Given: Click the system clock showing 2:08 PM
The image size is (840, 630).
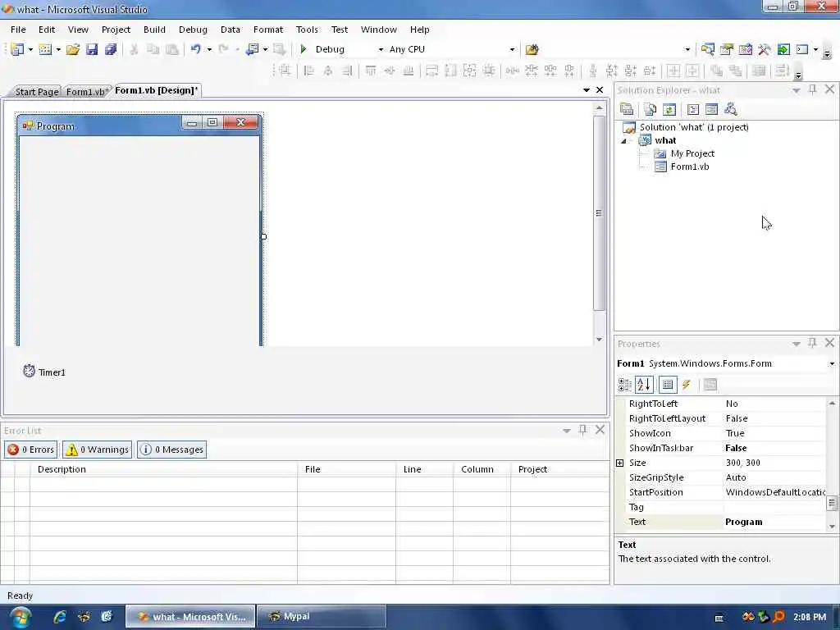Looking at the screenshot, I should pos(810,617).
